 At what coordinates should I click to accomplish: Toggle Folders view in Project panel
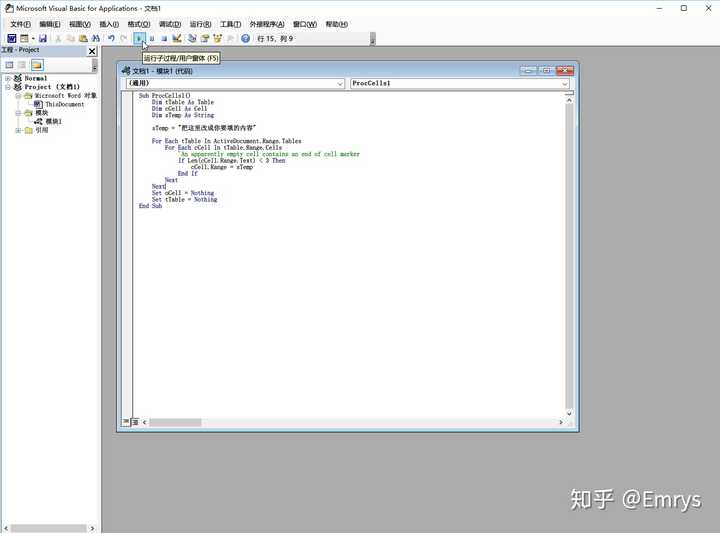coord(37,65)
